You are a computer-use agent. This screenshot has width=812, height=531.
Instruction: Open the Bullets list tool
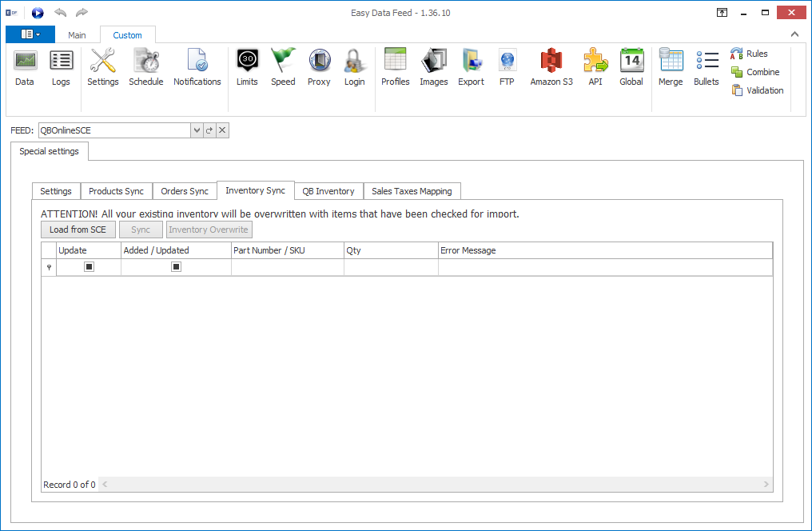coord(707,67)
